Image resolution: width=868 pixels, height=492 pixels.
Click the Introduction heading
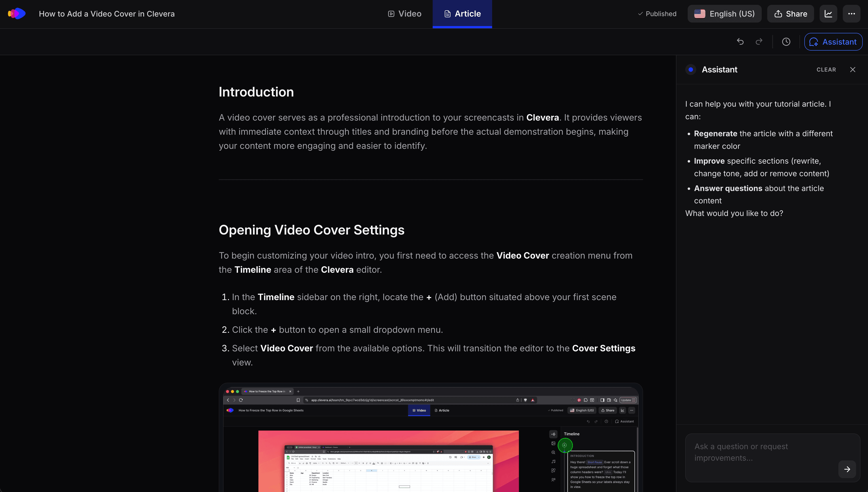[256, 92]
